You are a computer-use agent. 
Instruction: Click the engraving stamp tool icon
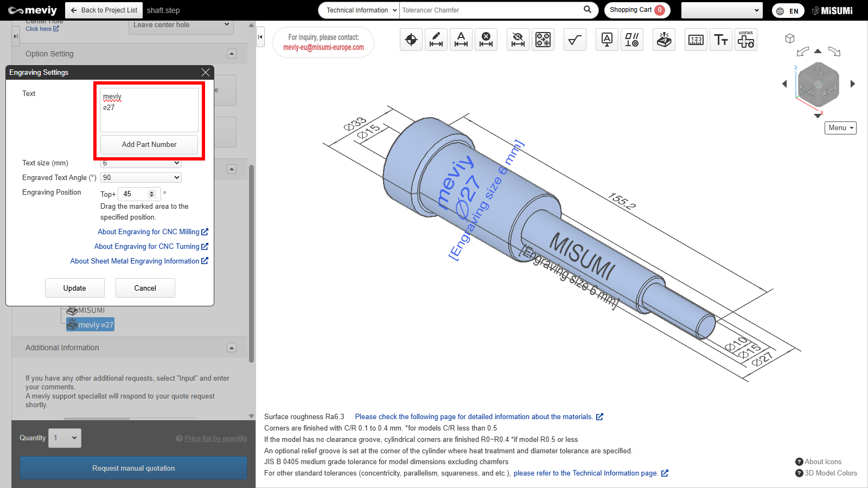click(x=664, y=40)
